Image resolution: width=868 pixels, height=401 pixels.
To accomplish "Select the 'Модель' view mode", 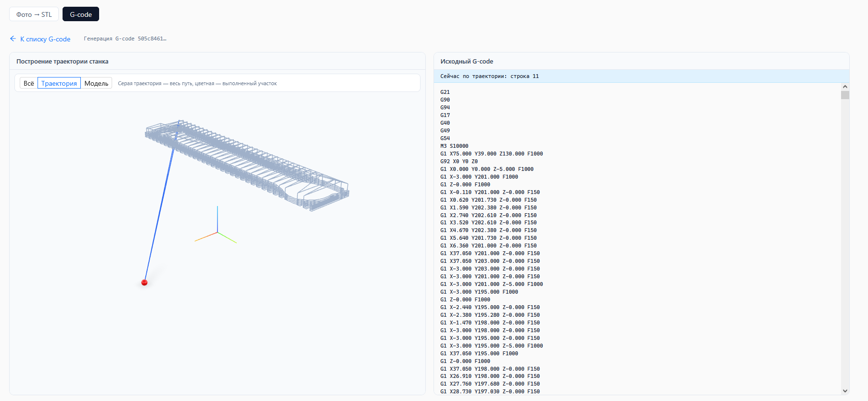I will coord(96,83).
